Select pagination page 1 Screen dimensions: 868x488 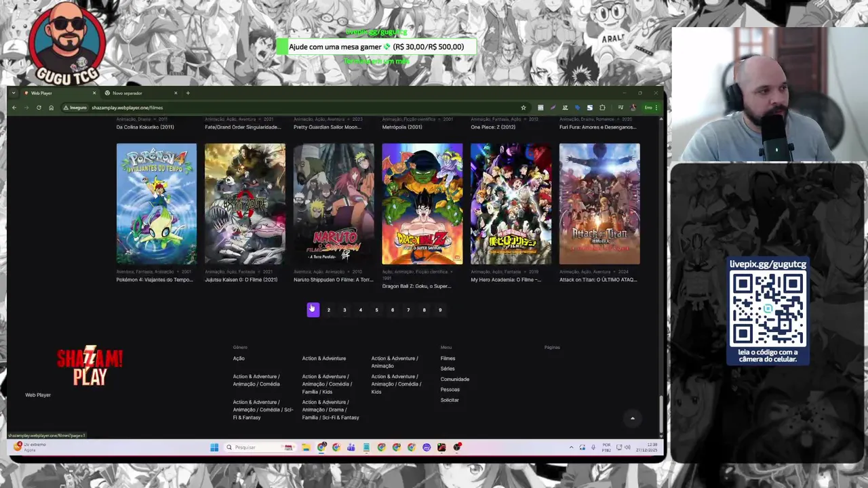point(313,310)
